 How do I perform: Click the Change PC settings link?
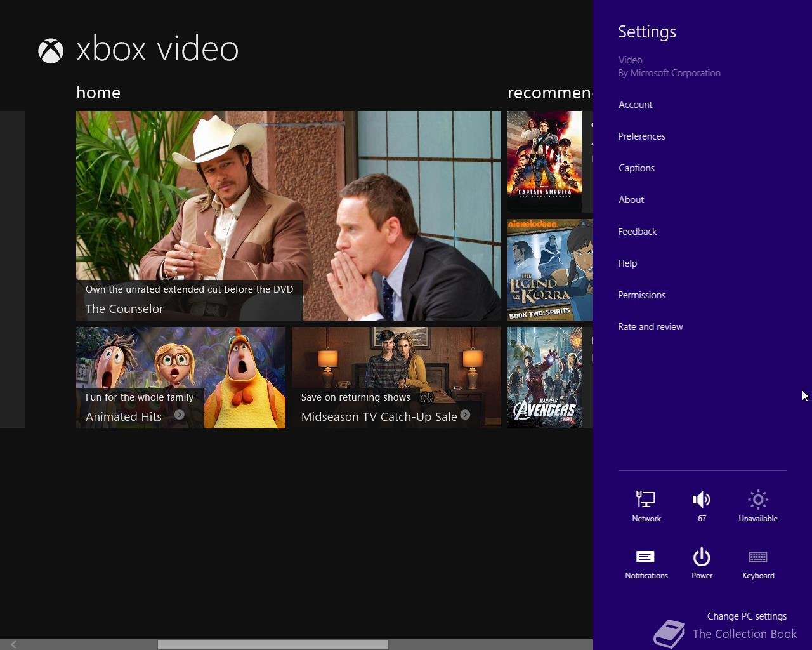coord(747,616)
